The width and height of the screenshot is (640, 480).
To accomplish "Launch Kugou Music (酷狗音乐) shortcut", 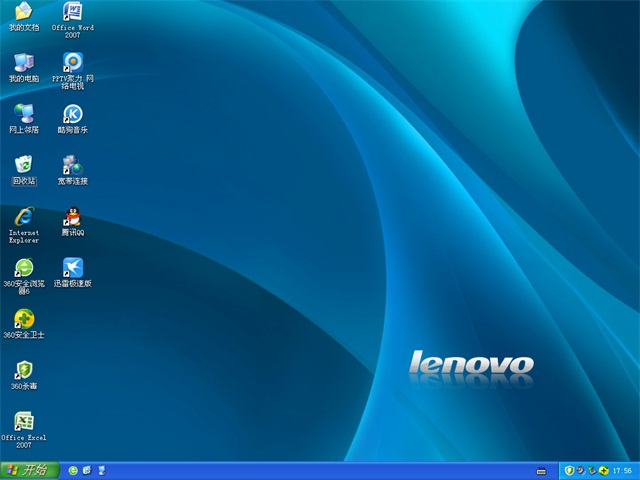I will (72, 113).
